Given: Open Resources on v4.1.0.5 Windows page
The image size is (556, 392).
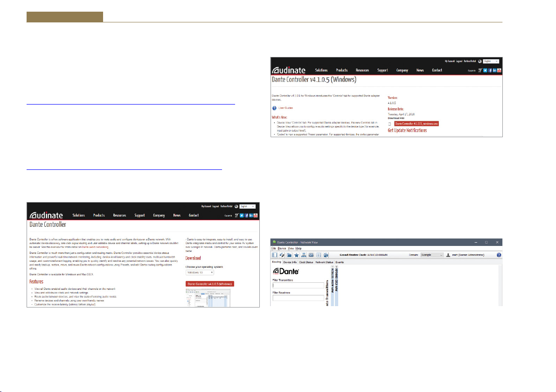Looking at the screenshot, I should [x=362, y=70].
